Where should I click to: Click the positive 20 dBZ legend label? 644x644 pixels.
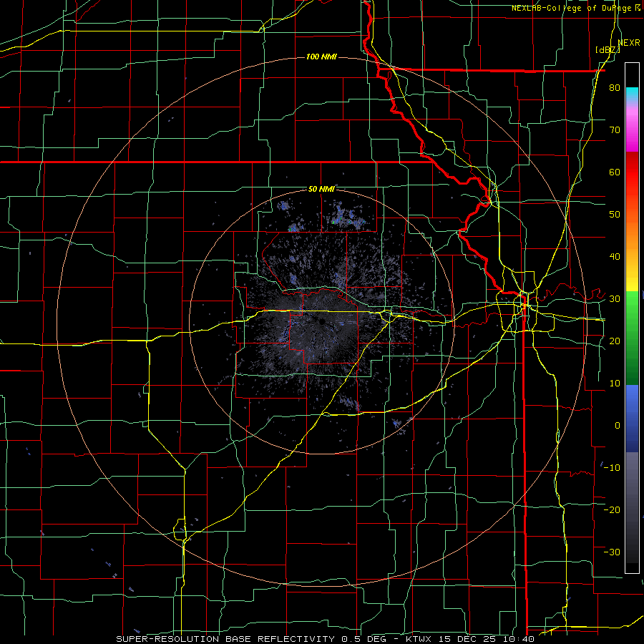click(x=615, y=341)
